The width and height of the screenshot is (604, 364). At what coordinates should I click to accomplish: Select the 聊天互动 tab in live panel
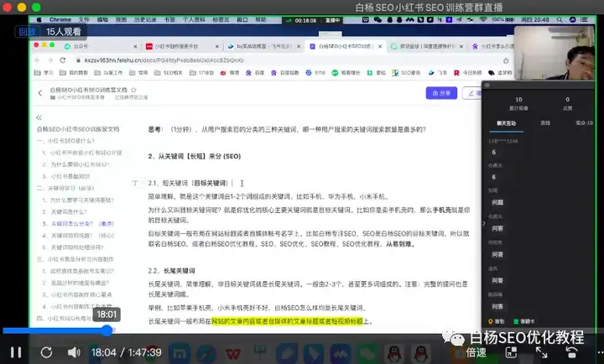coord(506,123)
